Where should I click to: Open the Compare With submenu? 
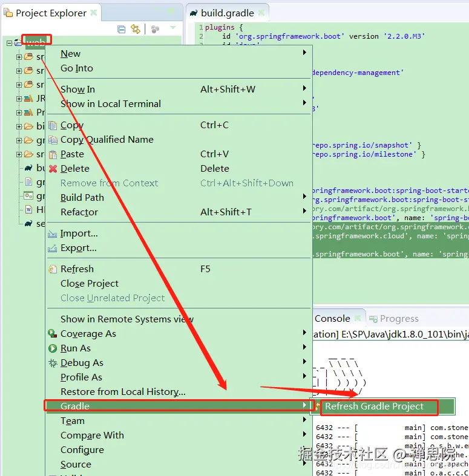point(179,435)
